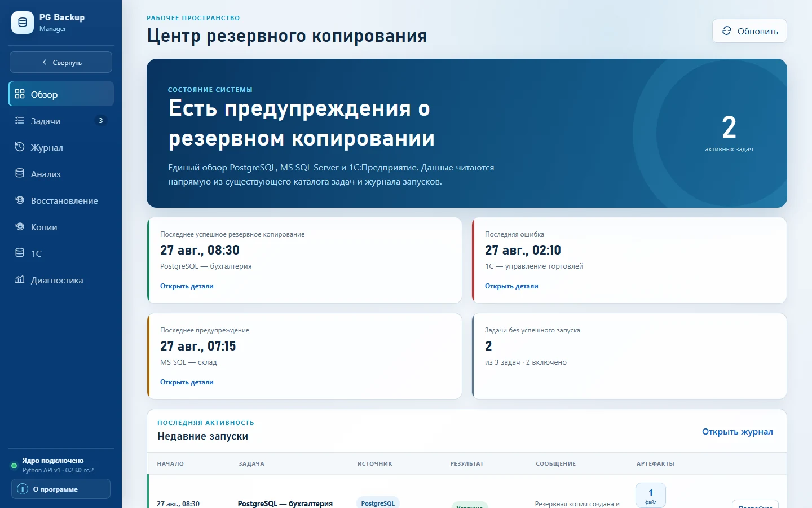Click the Начало column header
Screen dimensions: 812x508
coord(170,464)
